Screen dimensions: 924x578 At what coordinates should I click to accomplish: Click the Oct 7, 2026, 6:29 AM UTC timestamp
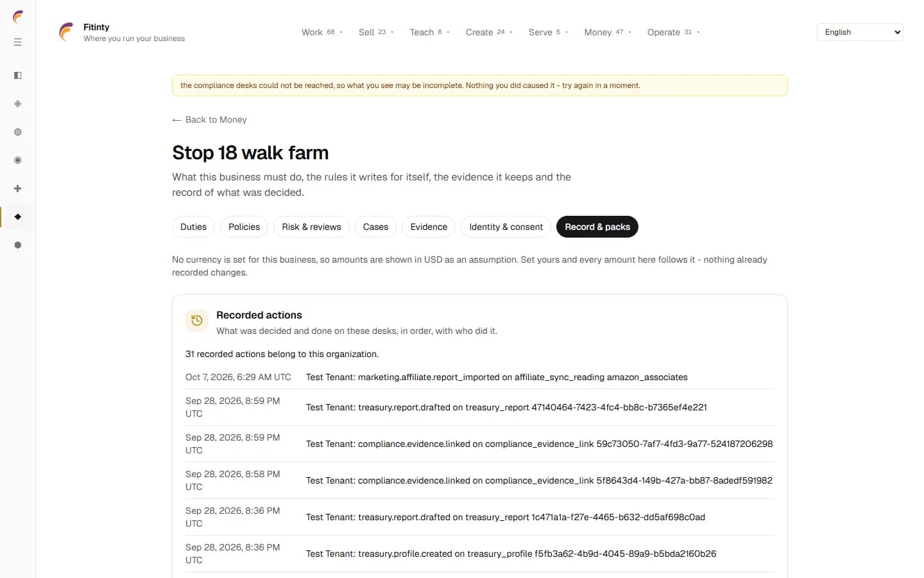click(x=238, y=377)
